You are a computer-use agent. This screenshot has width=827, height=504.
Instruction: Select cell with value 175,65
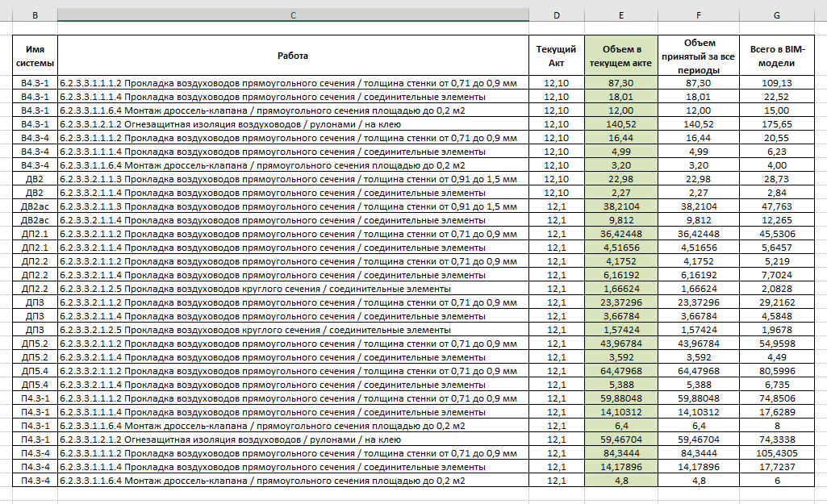pos(777,124)
